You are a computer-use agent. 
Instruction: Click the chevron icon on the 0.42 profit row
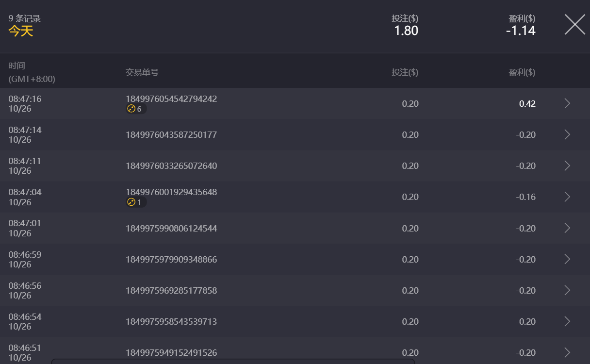(x=567, y=103)
